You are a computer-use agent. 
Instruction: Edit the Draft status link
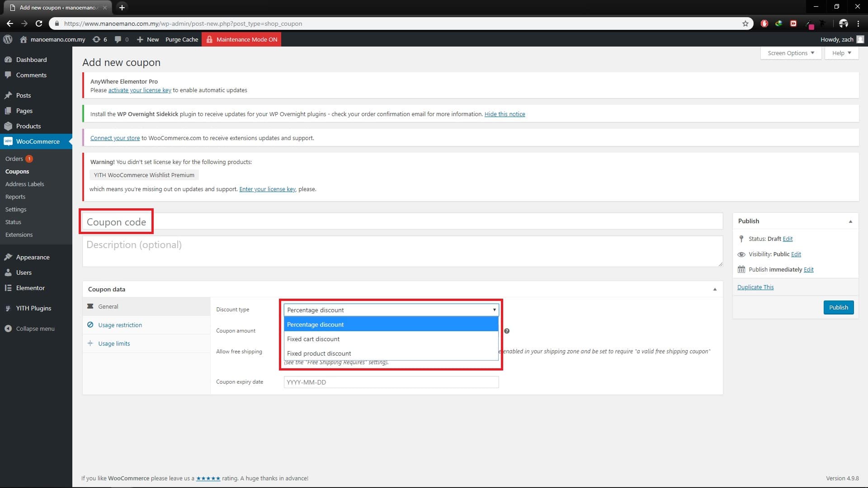tap(788, 239)
